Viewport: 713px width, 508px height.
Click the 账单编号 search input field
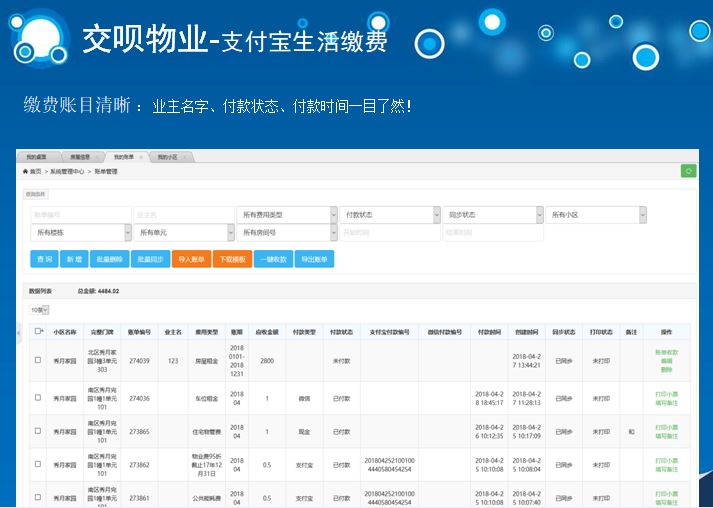click(81, 214)
